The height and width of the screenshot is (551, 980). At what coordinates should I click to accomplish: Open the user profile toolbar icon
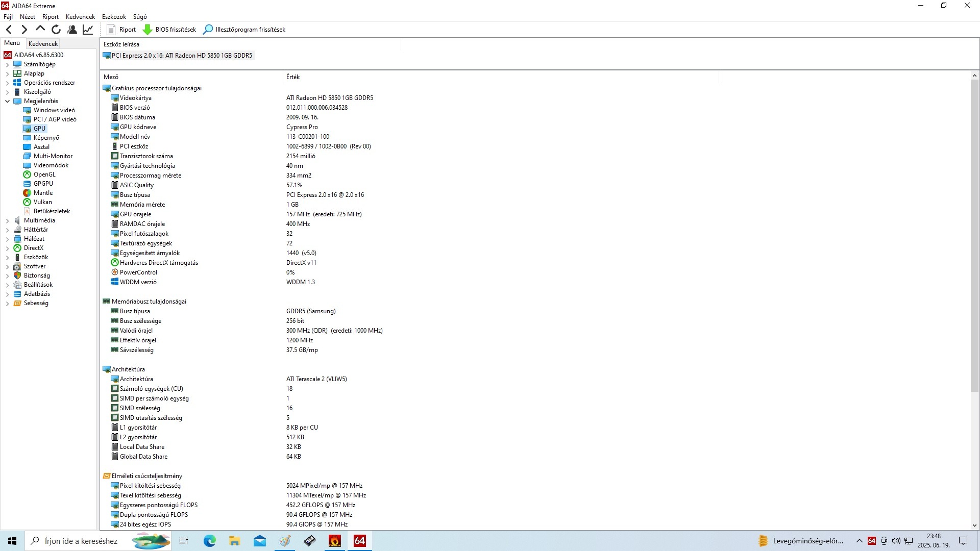click(x=72, y=30)
